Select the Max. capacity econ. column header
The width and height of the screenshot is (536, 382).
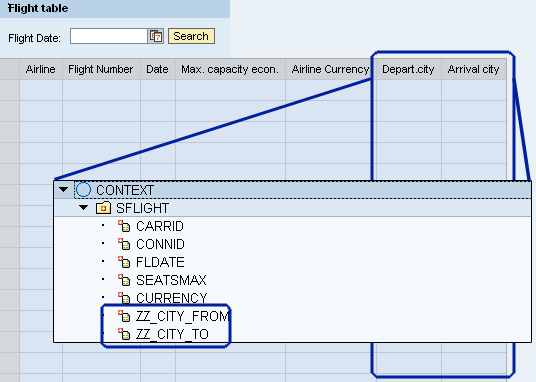coord(230,69)
